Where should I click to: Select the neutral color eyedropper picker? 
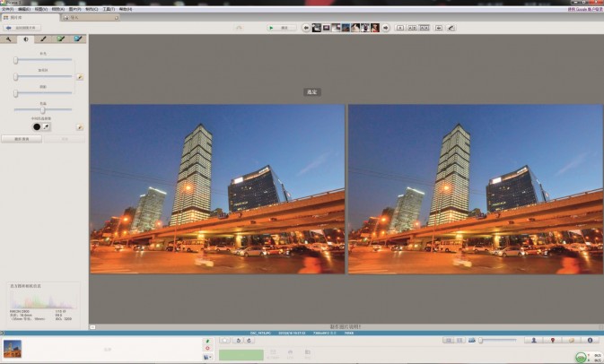coord(47,126)
